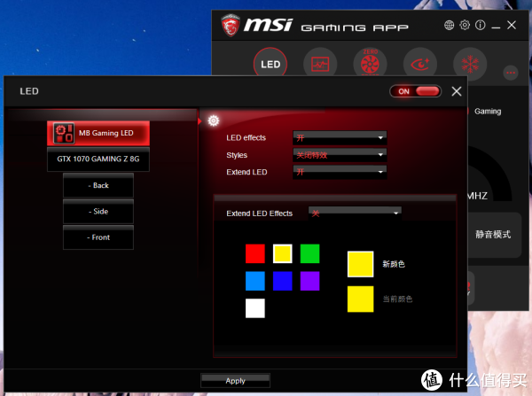The height and width of the screenshot is (396, 532).
Task: Pick the yellow swatch in the palette
Action: 283,253
